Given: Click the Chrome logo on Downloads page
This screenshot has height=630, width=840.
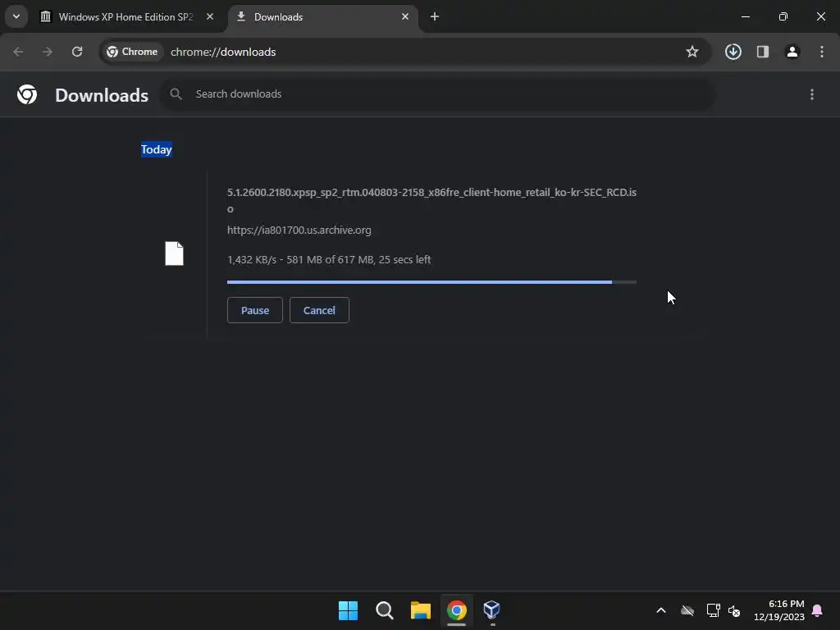Looking at the screenshot, I should [27, 94].
